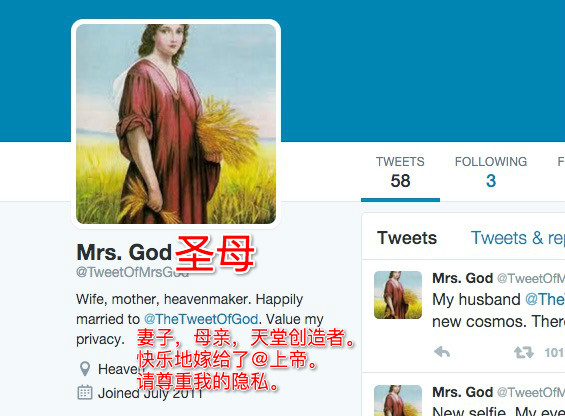Click the retweet icon on first tweet

click(x=523, y=352)
